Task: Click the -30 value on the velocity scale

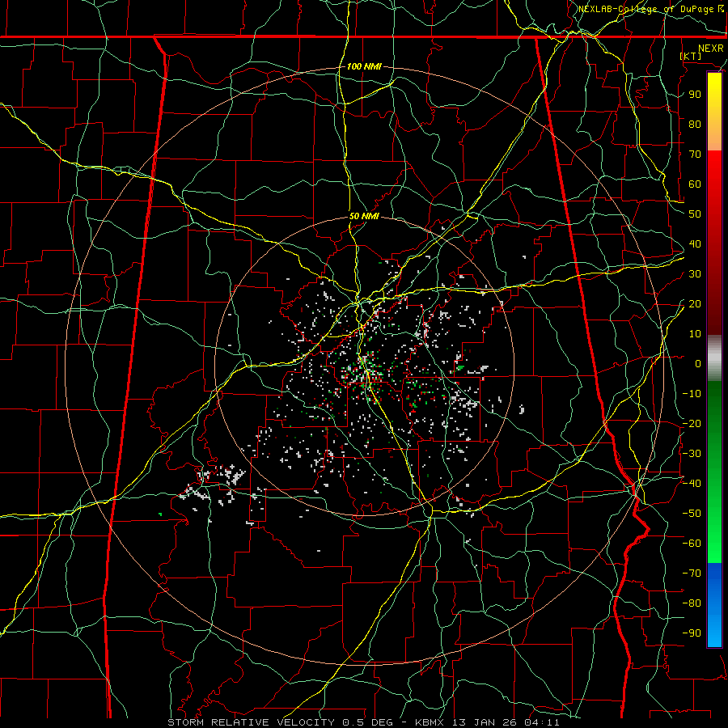Action: pos(692,454)
